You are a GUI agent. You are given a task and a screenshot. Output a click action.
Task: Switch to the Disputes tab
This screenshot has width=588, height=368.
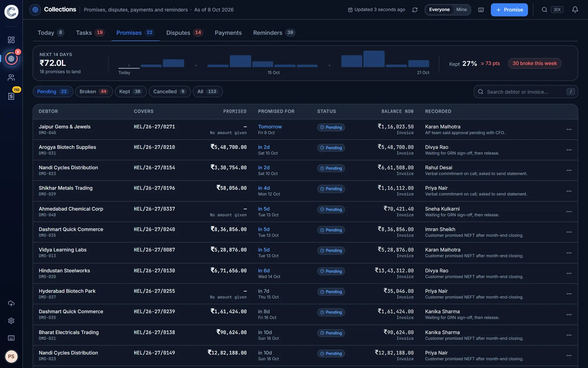pyautogui.click(x=185, y=33)
